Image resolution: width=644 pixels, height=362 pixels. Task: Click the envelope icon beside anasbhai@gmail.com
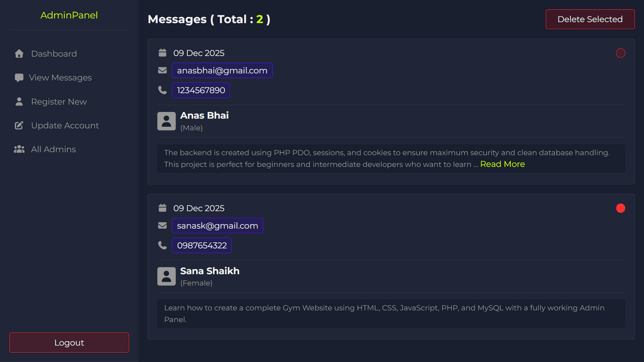[163, 70]
